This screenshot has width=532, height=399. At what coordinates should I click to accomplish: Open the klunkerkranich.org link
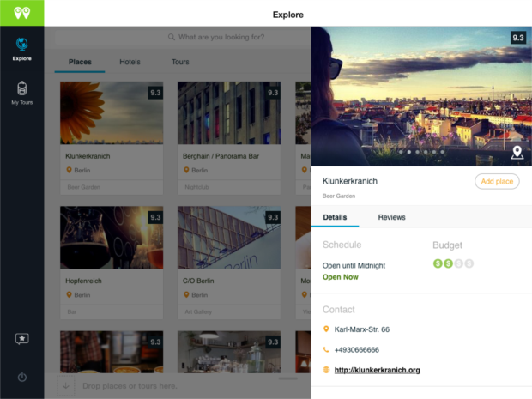(x=377, y=370)
